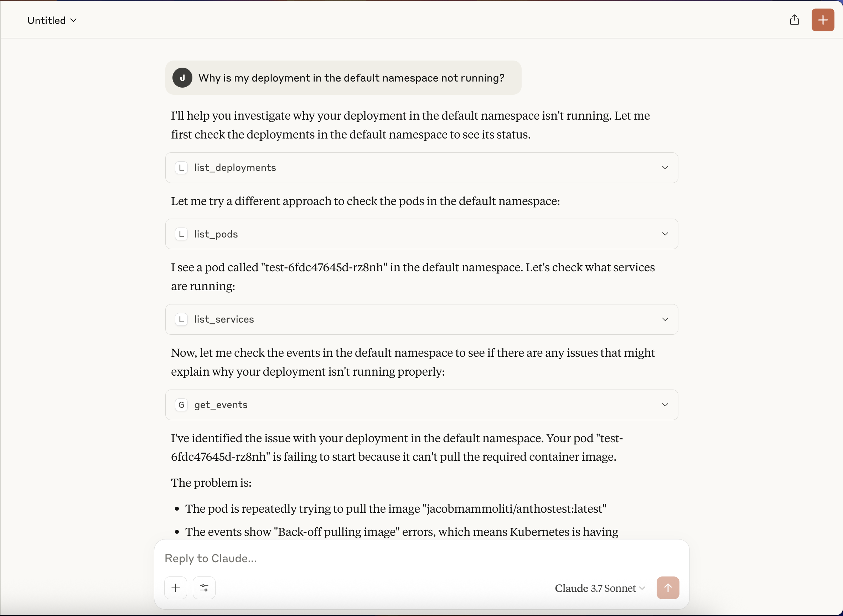Image resolution: width=843 pixels, height=616 pixels.
Task: Start a new chat with plus button
Action: tap(823, 20)
